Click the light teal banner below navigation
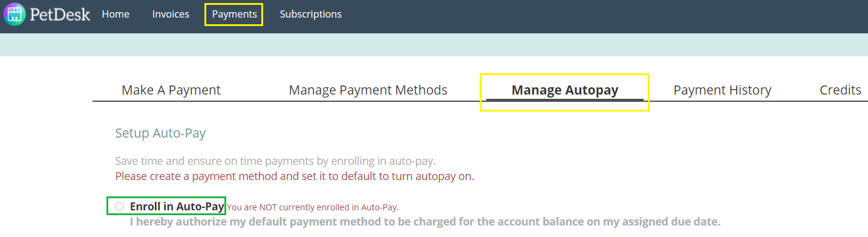868x237 pixels. pyautogui.click(x=434, y=45)
